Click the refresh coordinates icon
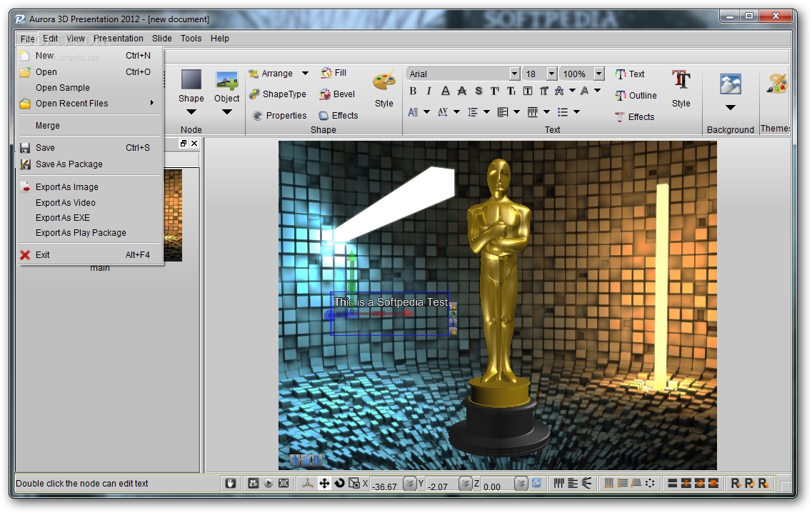This screenshot has width=812, height=513. [x=536, y=484]
